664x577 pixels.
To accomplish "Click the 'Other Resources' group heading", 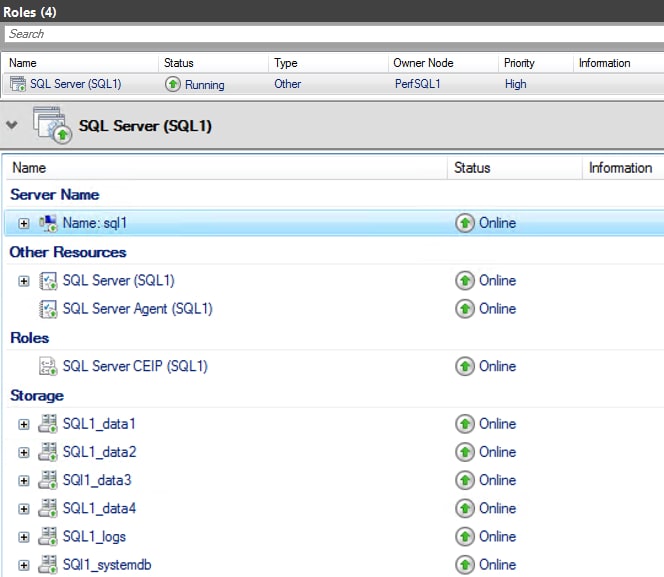I will click(68, 252).
